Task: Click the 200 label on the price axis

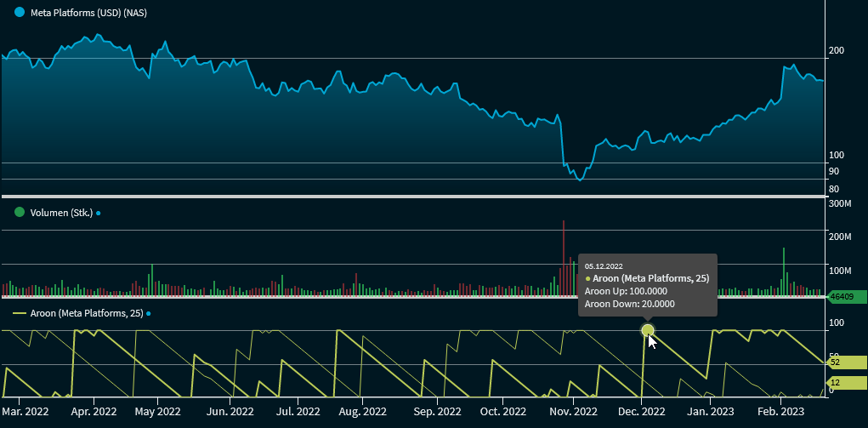Action: (x=836, y=50)
